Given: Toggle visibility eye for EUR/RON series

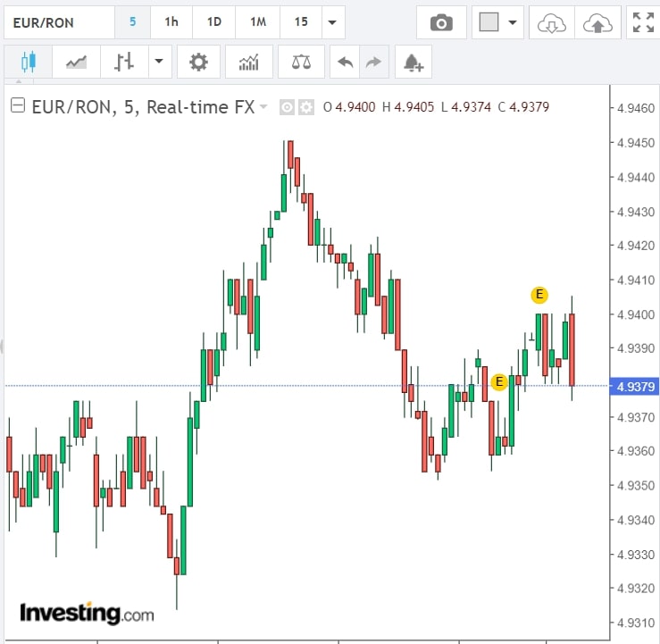Looking at the screenshot, I should [x=288, y=107].
